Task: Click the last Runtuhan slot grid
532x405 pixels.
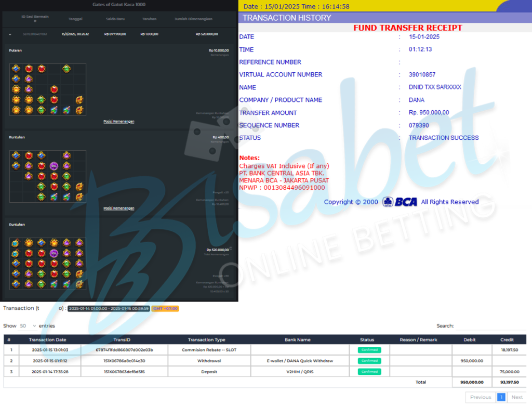Action: [x=48, y=264]
